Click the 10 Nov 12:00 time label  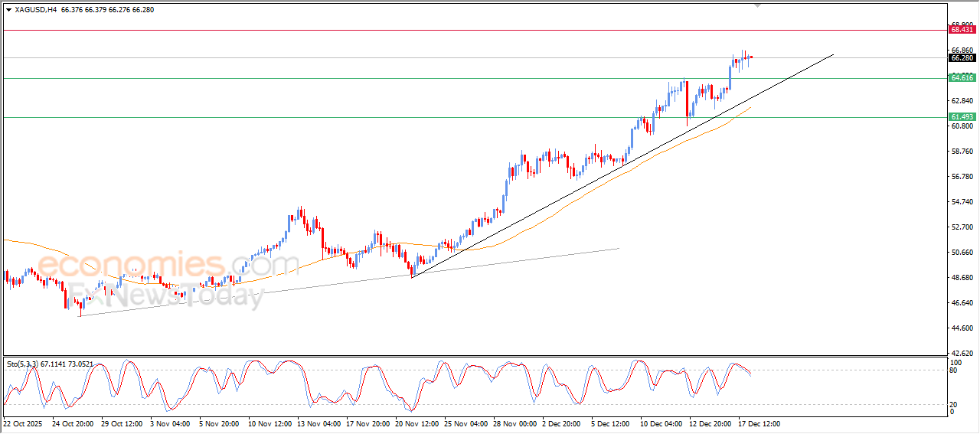tap(268, 423)
